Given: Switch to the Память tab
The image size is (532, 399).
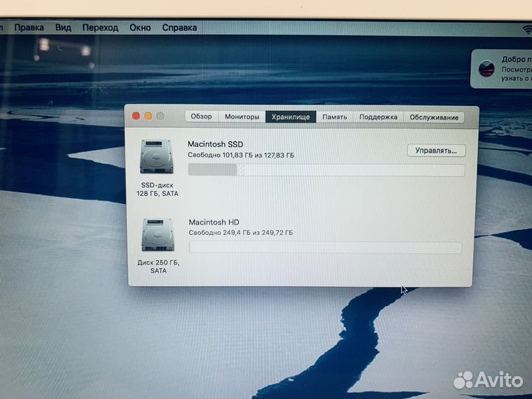Looking at the screenshot, I should [x=335, y=117].
